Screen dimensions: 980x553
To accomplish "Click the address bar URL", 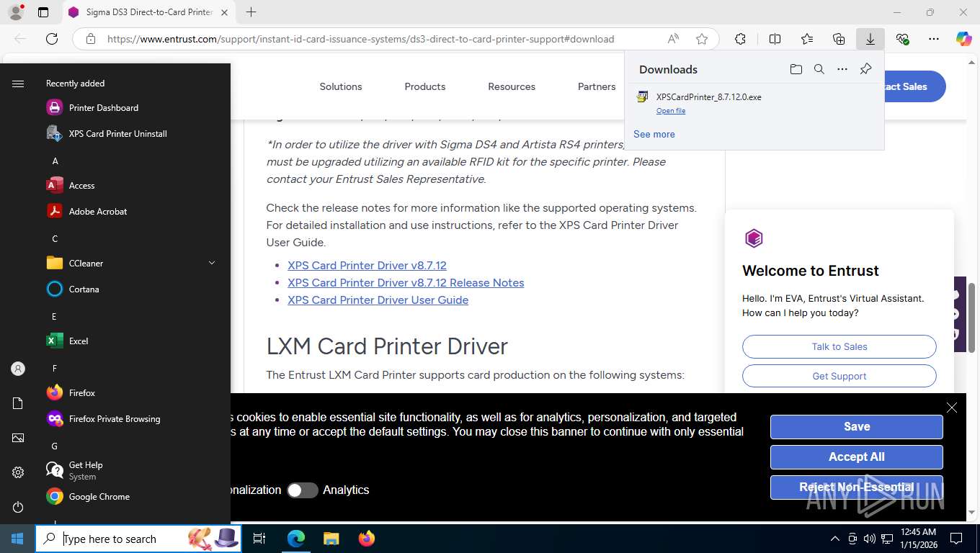I will (x=360, y=39).
